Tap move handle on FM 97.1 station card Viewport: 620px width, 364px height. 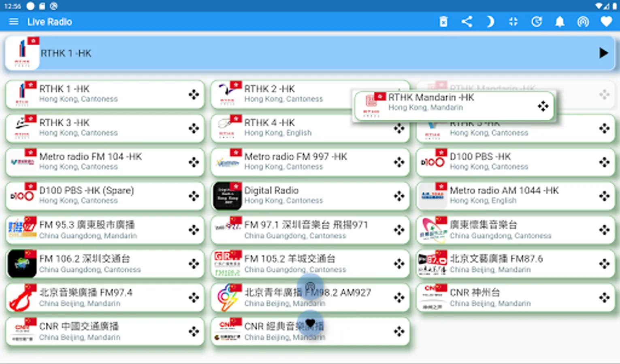point(399,230)
